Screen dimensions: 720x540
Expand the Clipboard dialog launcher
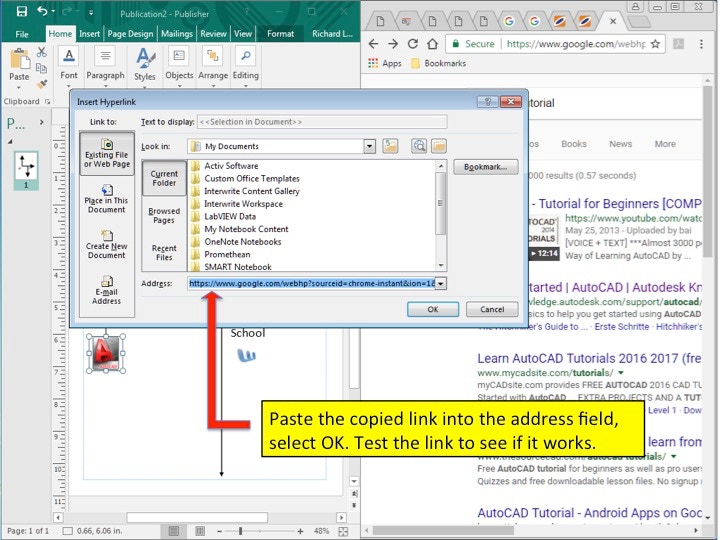pos(47,101)
